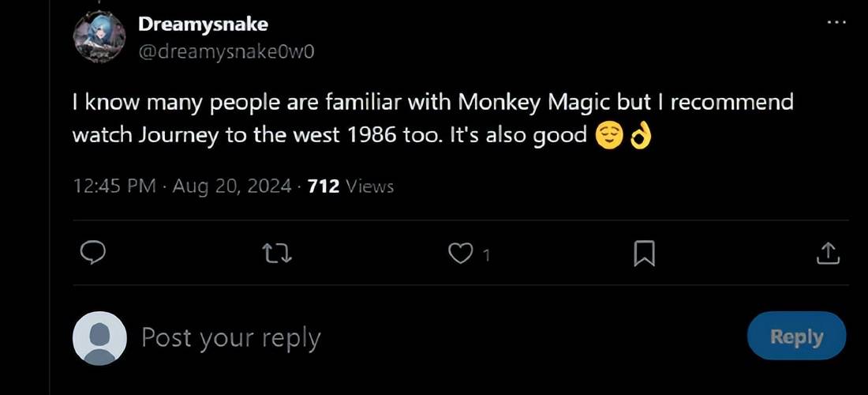View the 712 Views analytics
Image resolution: width=868 pixels, height=395 pixels.
coord(350,186)
